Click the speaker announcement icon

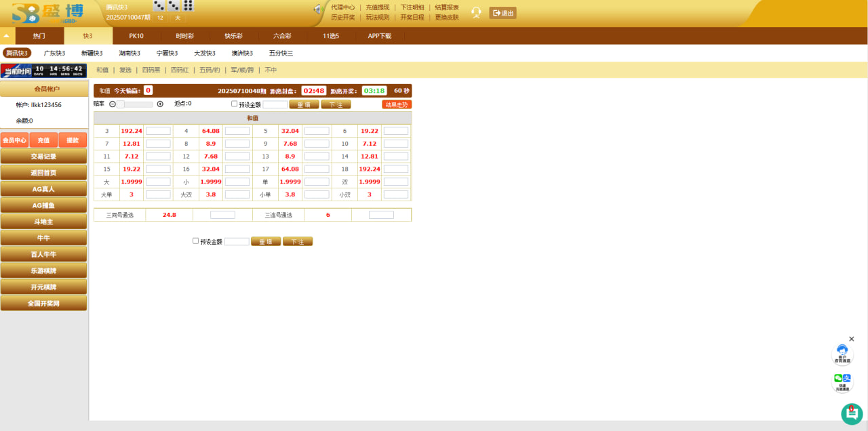pyautogui.click(x=317, y=9)
